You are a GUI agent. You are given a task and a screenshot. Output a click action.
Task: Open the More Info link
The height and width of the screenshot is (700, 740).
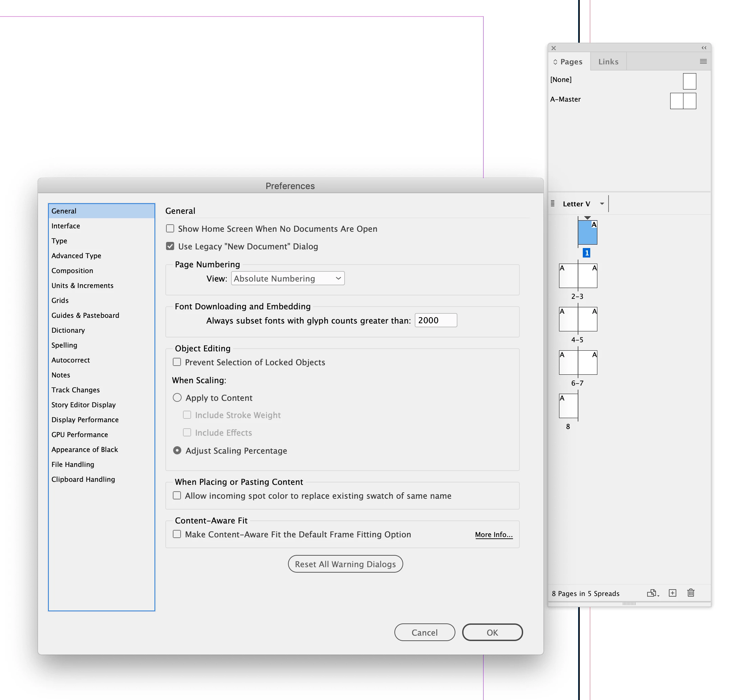[x=493, y=534]
